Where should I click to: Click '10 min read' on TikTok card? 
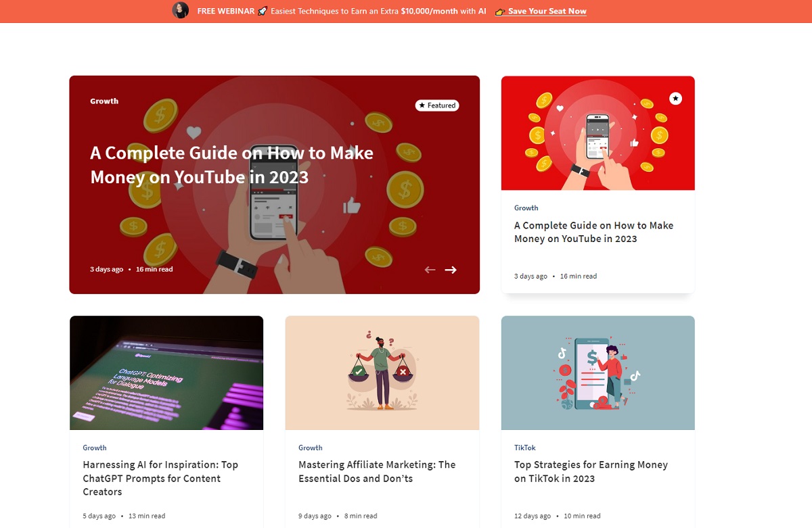[582, 516]
